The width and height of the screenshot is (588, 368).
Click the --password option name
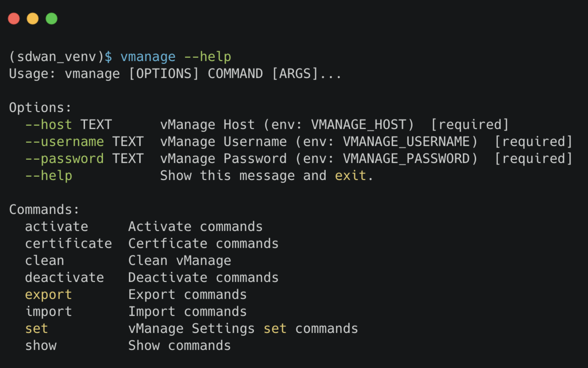coord(65,159)
